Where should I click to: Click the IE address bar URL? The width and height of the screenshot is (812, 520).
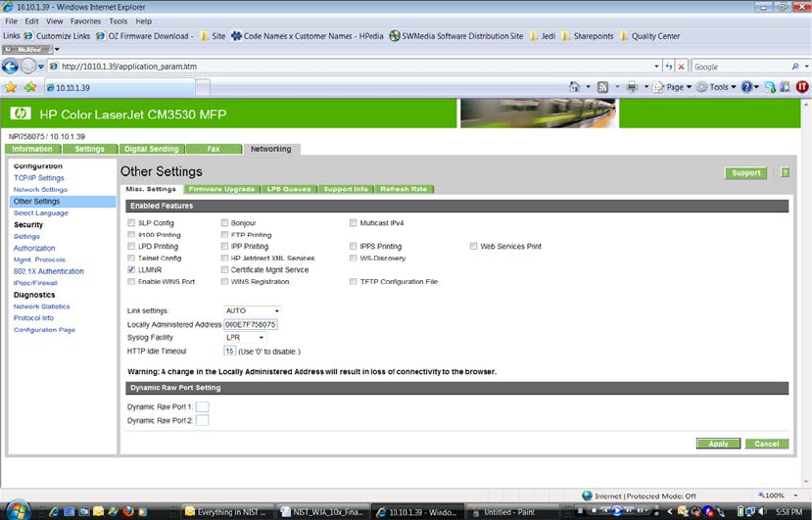tap(129, 67)
